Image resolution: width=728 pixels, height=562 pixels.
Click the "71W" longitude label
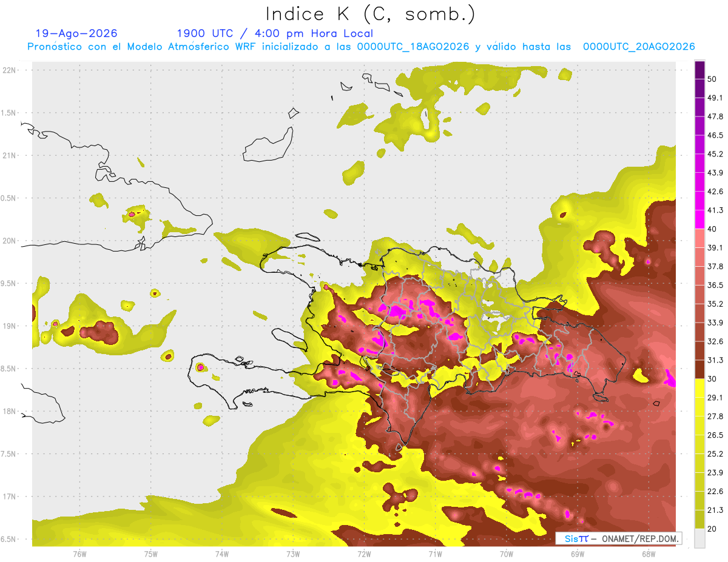point(435,554)
